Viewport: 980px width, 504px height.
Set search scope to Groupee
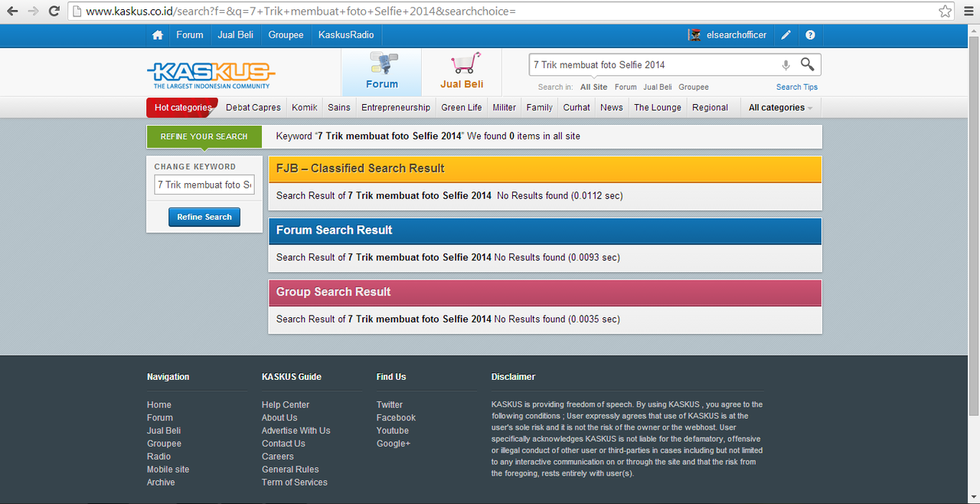pyautogui.click(x=694, y=87)
